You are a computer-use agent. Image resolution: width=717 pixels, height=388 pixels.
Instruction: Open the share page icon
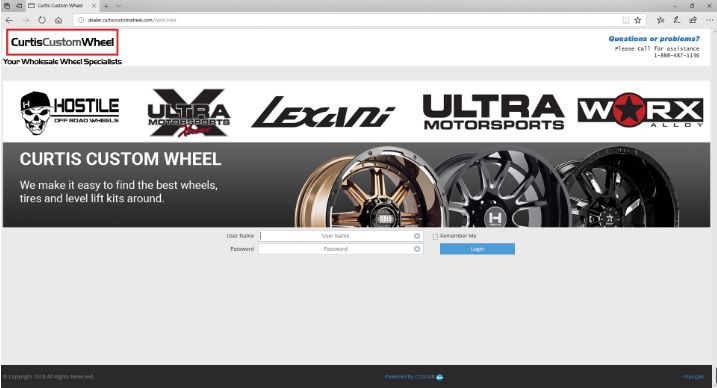(x=693, y=20)
